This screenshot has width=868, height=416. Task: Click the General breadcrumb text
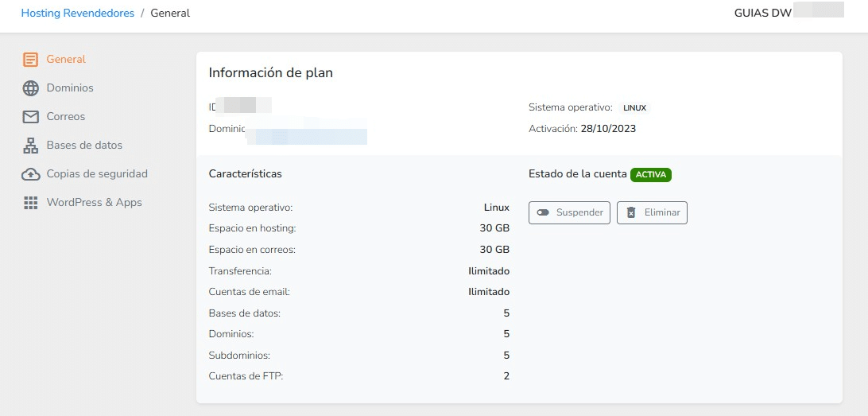coord(170,14)
